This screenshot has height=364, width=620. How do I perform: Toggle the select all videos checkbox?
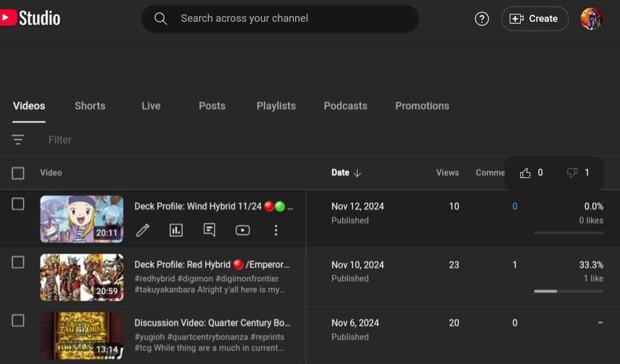click(x=18, y=173)
